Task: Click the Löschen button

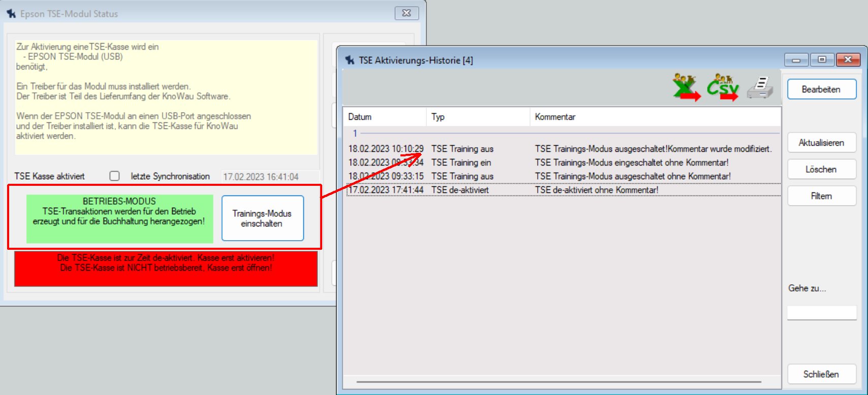Action: (x=821, y=169)
